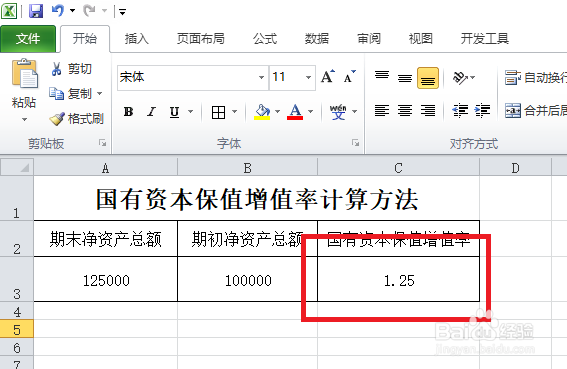Switch to the 公式 (Formulas) tab

(265, 39)
